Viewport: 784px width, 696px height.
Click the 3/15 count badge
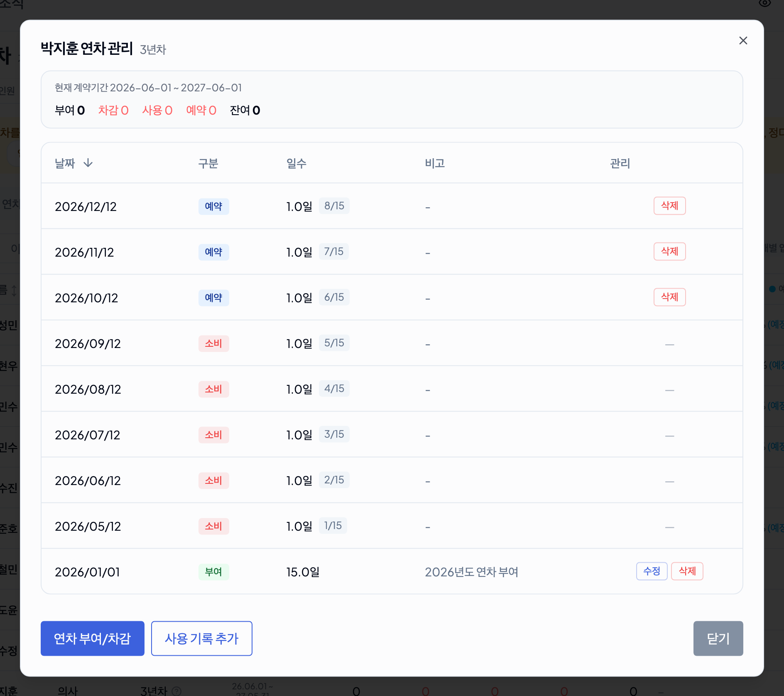tap(334, 434)
